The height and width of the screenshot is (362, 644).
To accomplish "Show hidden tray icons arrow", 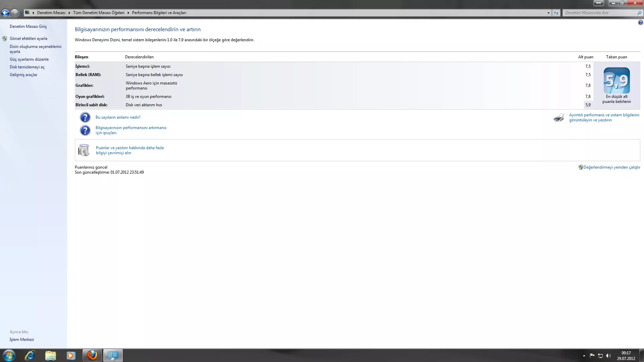I will click(x=584, y=356).
